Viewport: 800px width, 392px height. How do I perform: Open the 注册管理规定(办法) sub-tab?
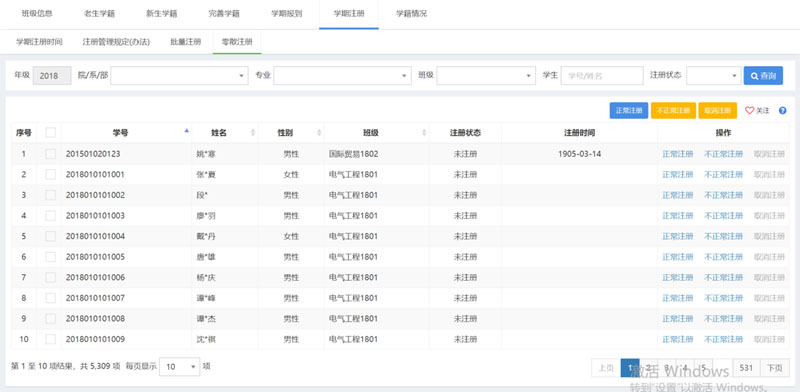pyautogui.click(x=116, y=42)
